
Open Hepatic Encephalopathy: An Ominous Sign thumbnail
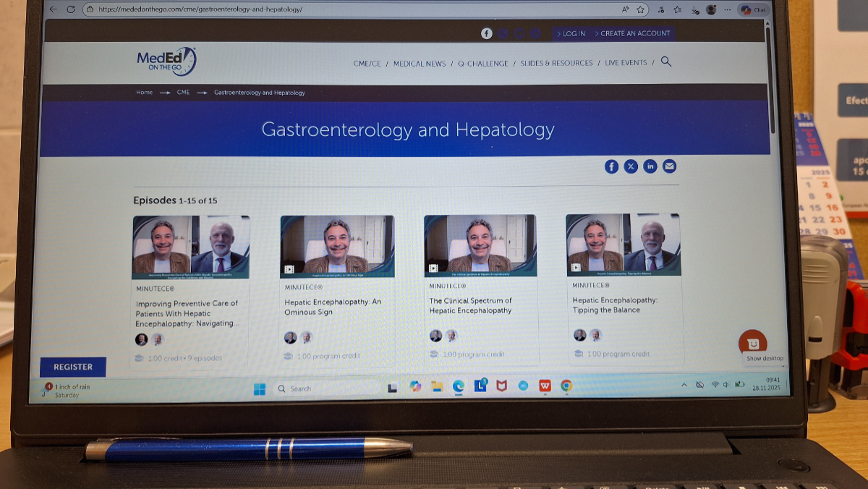click(x=337, y=246)
